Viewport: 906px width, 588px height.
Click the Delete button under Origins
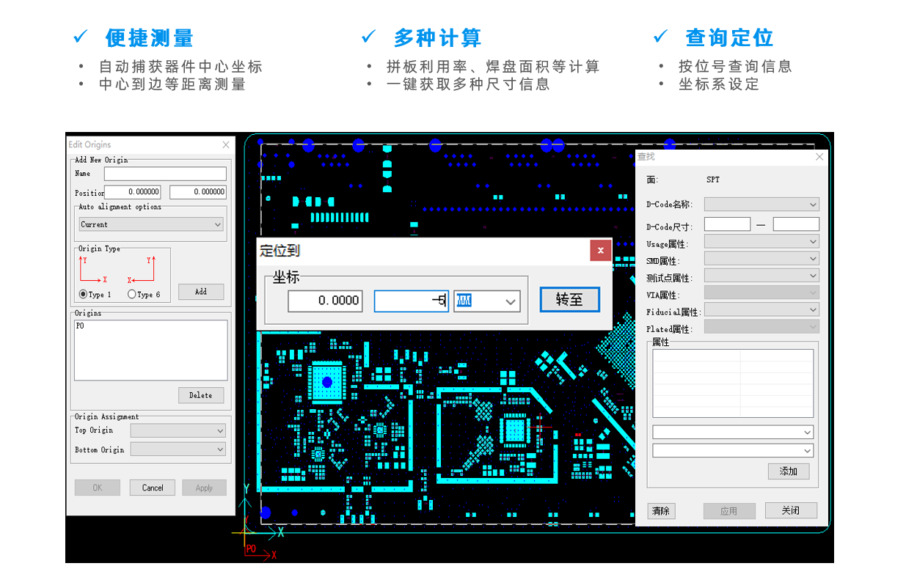point(201,395)
